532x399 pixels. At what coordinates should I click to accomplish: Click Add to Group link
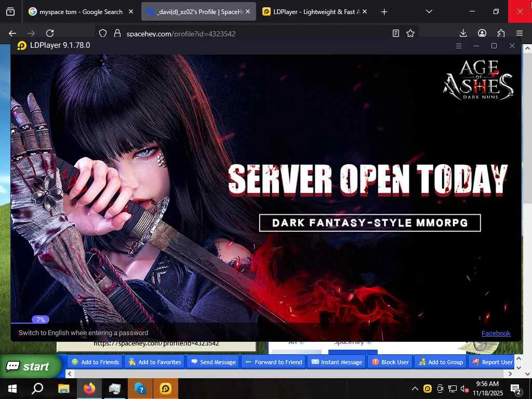[x=441, y=362]
